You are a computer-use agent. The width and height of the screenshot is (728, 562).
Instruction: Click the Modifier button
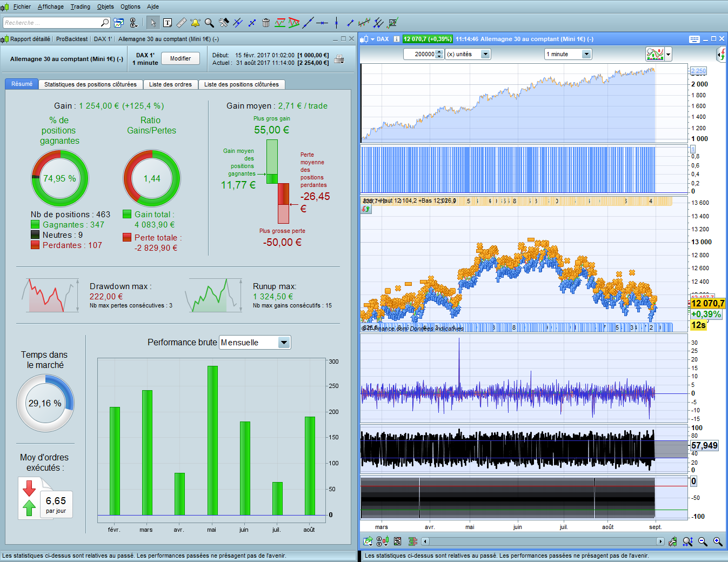tap(181, 58)
